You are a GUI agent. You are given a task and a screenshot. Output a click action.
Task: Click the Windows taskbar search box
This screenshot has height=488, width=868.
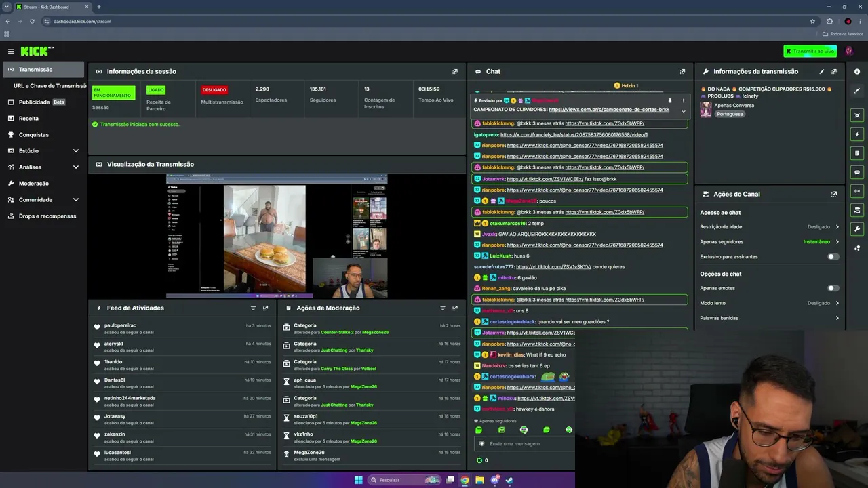(x=405, y=480)
